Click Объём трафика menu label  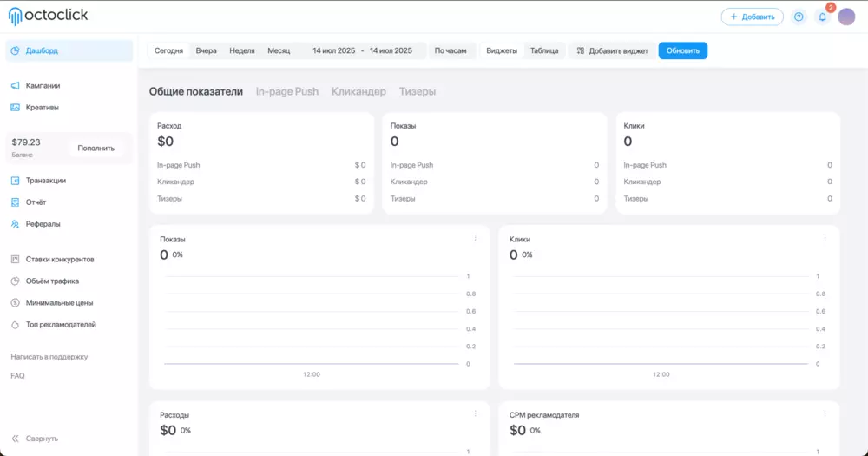tap(52, 281)
